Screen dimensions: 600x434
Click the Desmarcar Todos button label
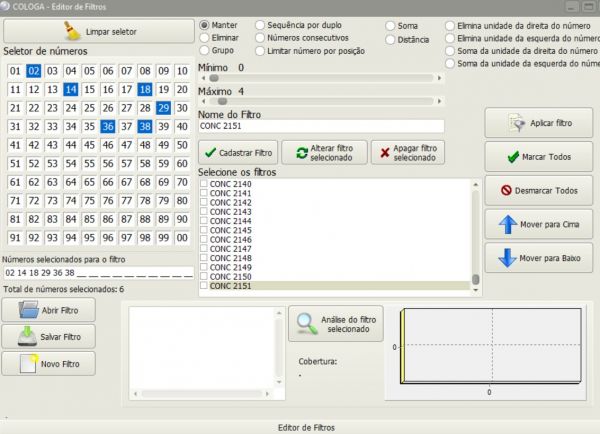(x=546, y=191)
